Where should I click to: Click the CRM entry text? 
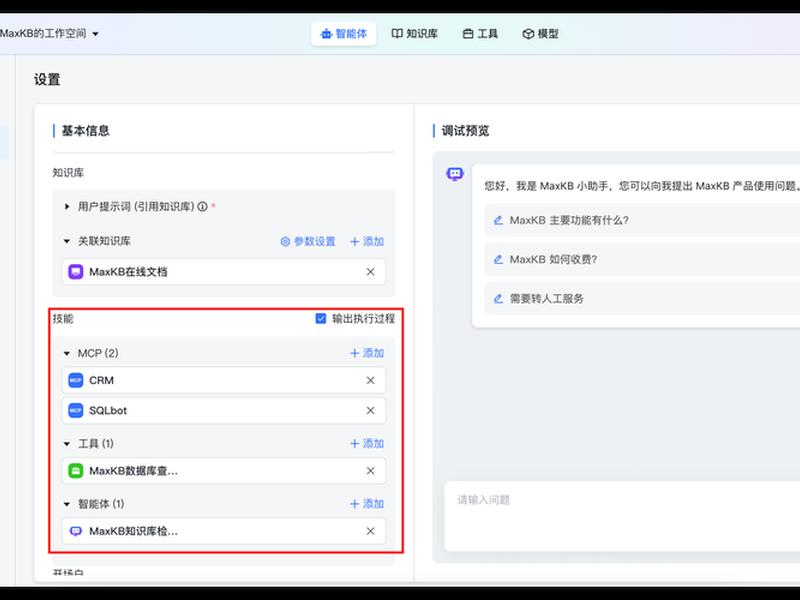pyautogui.click(x=101, y=380)
